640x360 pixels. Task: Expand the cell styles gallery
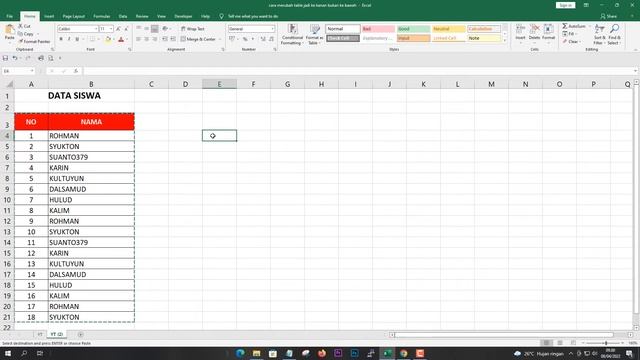(505, 40)
